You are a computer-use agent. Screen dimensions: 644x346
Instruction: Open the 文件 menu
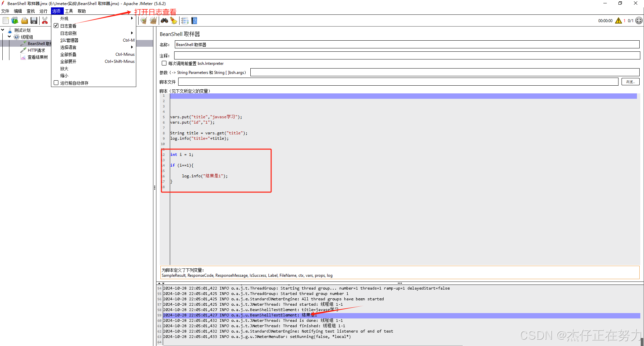coord(5,11)
